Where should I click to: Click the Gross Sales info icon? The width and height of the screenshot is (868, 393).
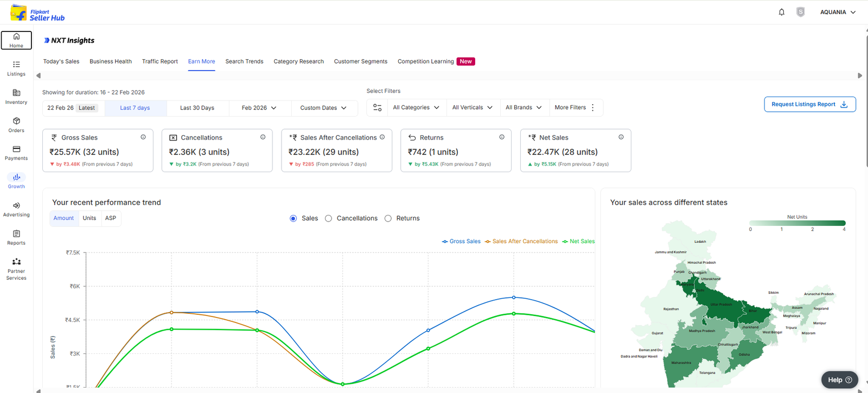pyautogui.click(x=143, y=137)
